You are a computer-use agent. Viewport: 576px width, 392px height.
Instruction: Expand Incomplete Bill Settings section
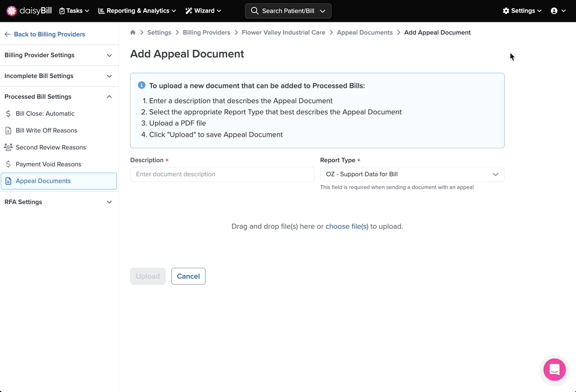59,76
